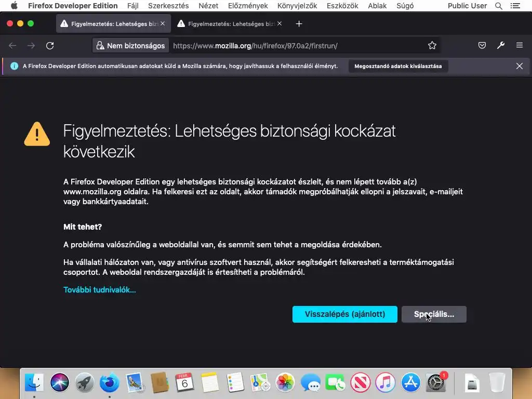Open Maps icon in Dock
Image resolution: width=532 pixels, height=399 pixels.
coord(260,382)
